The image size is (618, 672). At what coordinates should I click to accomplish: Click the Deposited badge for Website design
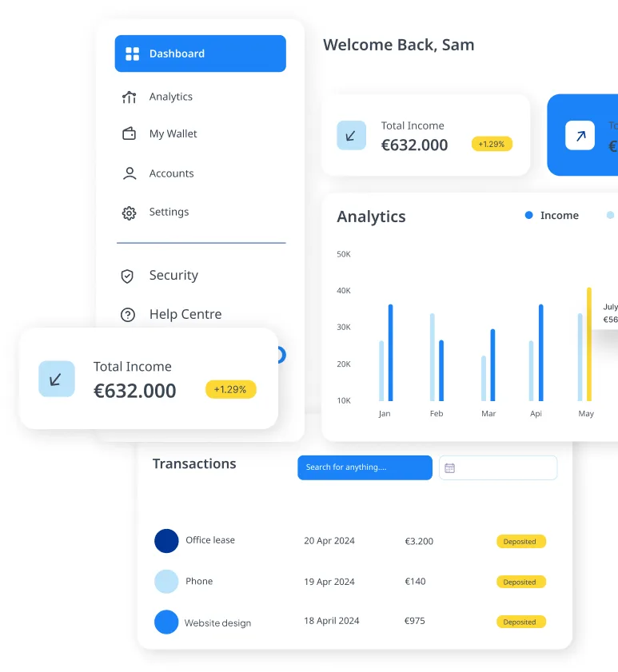[x=521, y=622]
